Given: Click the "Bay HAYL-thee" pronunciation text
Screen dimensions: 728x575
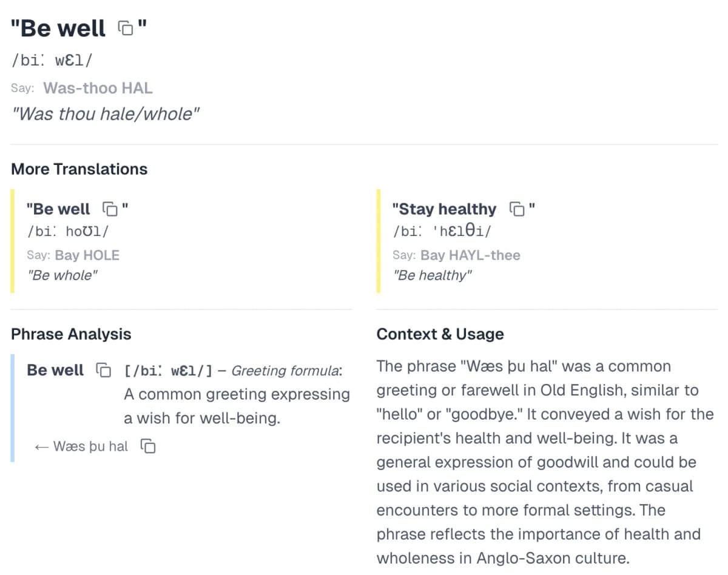Looking at the screenshot, I should pyautogui.click(x=470, y=255).
